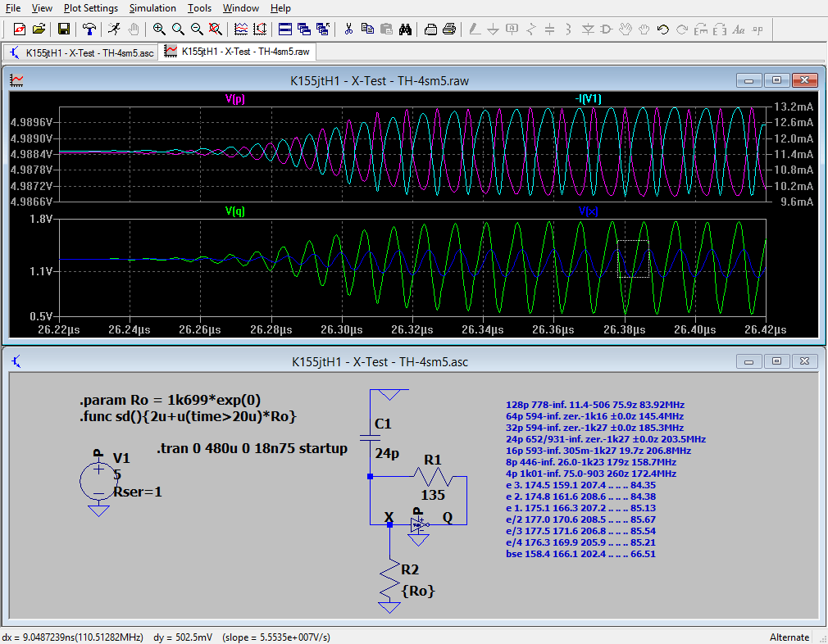Click the scissors Cut icon

[348, 29]
